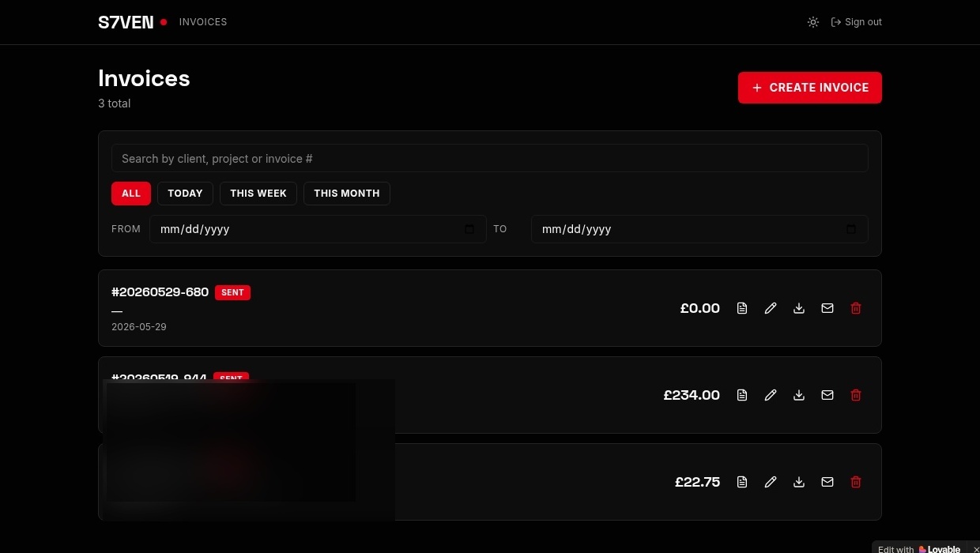This screenshot has width=980, height=553.
Task: Download the £0.00 invoice
Action: point(799,308)
